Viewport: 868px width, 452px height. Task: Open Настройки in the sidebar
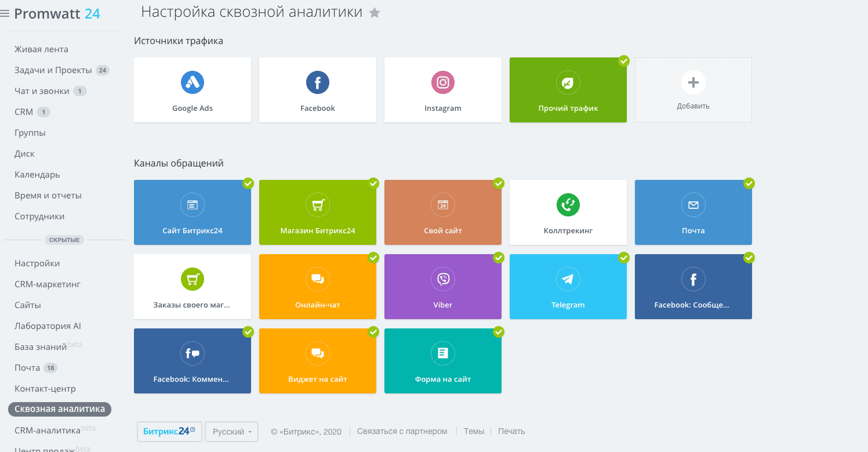[x=37, y=263]
